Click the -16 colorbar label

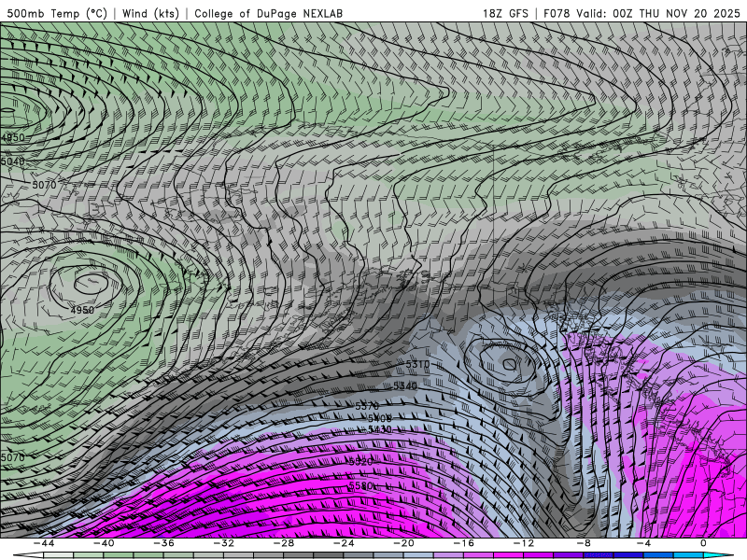click(x=464, y=543)
